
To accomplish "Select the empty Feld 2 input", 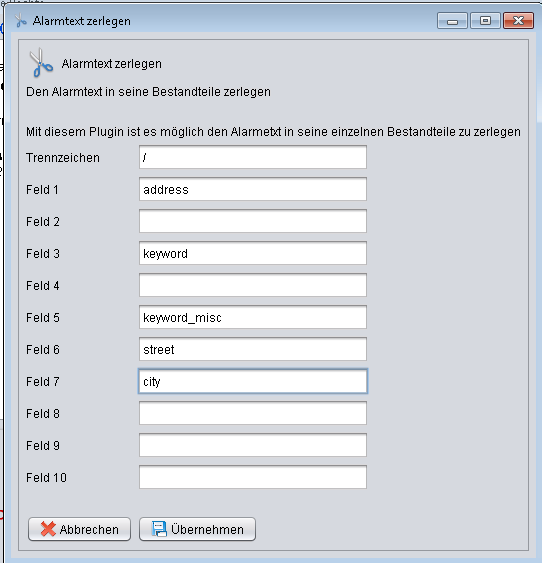I will [x=253, y=221].
